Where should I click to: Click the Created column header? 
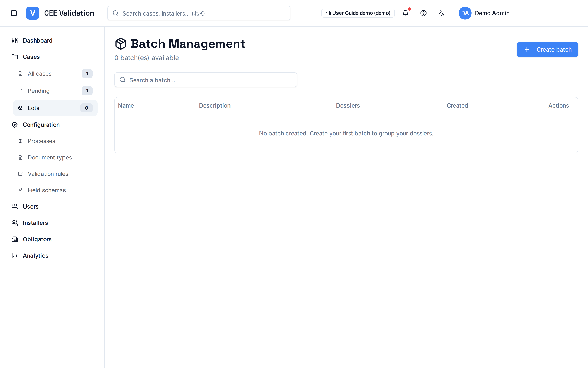coord(457,105)
